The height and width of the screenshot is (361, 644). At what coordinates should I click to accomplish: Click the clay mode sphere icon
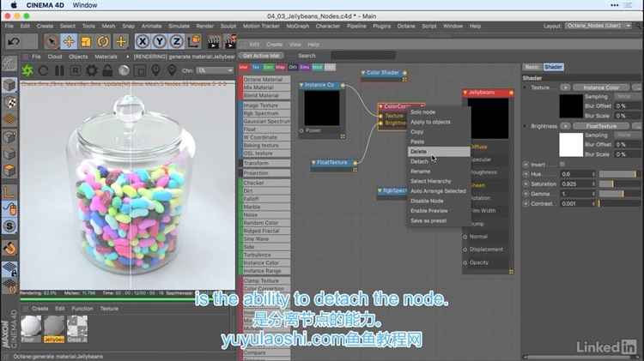[x=124, y=70]
